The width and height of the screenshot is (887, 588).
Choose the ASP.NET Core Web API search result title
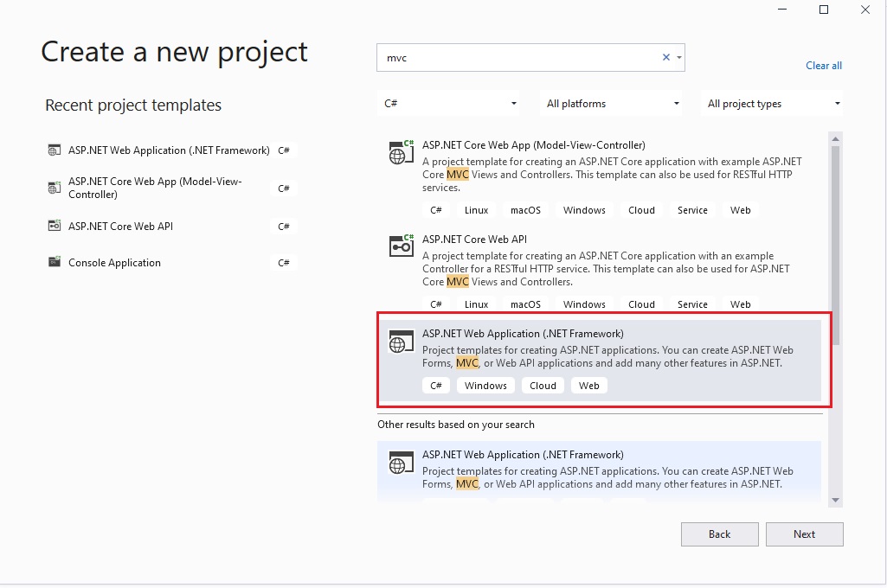pyautogui.click(x=474, y=240)
